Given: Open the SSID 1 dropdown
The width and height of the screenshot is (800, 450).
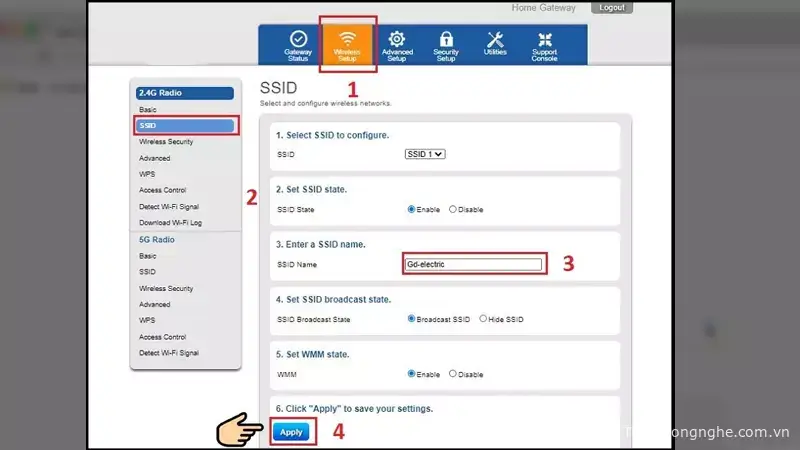Looking at the screenshot, I should pos(424,154).
